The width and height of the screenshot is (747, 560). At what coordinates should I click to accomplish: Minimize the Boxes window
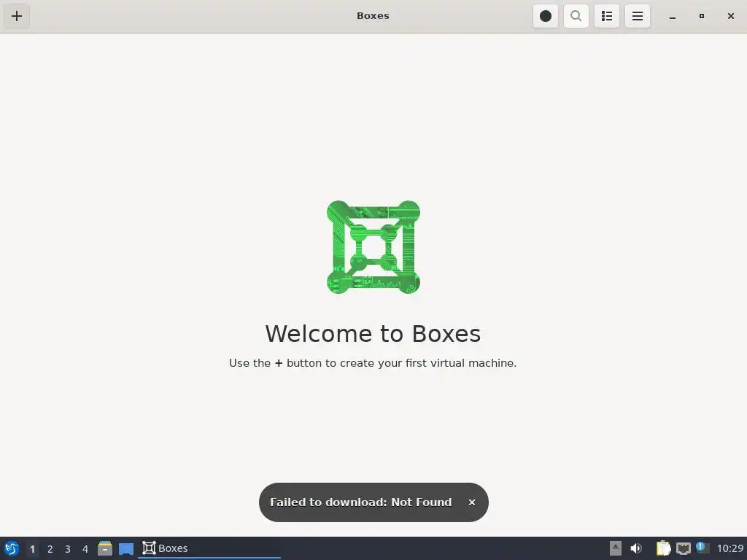[673, 16]
